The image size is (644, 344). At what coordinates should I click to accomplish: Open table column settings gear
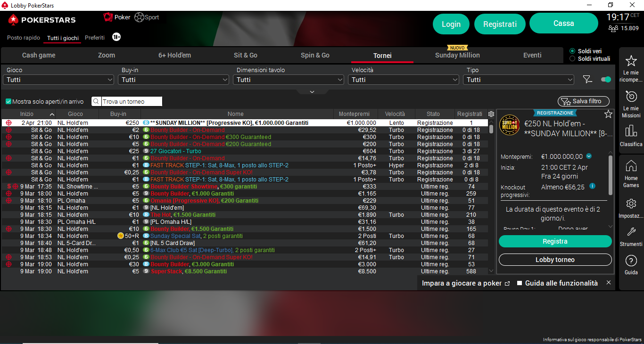click(491, 114)
